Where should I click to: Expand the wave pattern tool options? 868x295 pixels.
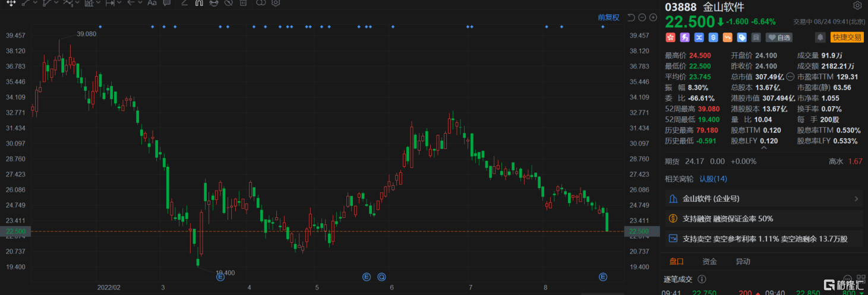(77, 3)
